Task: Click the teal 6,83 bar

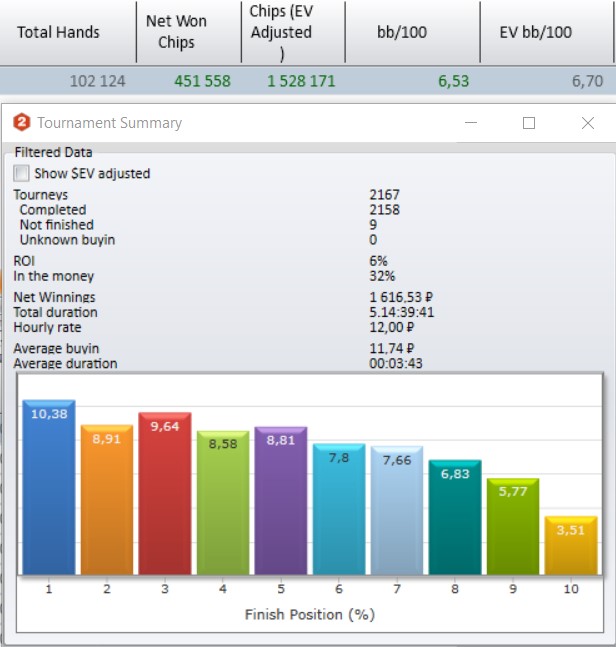Action: pyautogui.click(x=455, y=517)
